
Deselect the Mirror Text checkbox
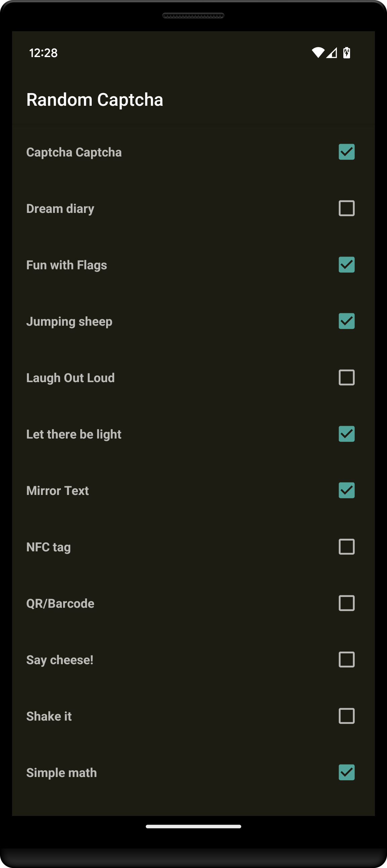346,490
